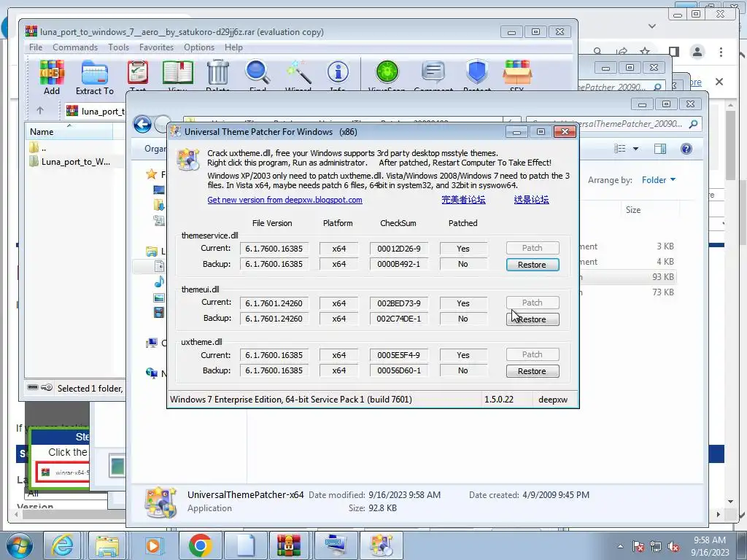Go up one level in WinRAR
The image size is (747, 560).
point(40,111)
